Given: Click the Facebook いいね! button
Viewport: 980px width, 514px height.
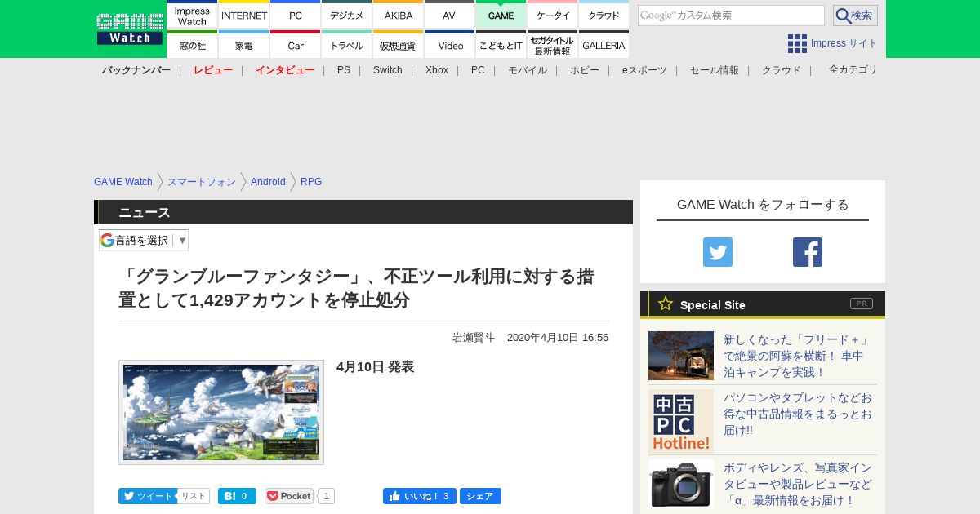Looking at the screenshot, I should click(420, 496).
